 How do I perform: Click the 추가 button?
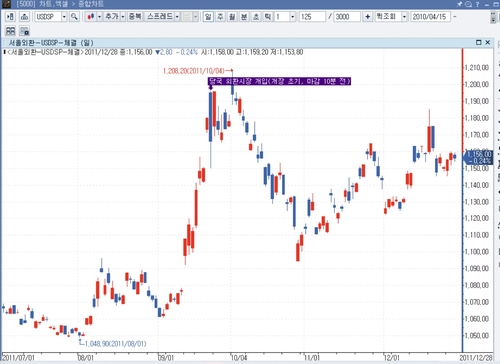tap(112, 17)
